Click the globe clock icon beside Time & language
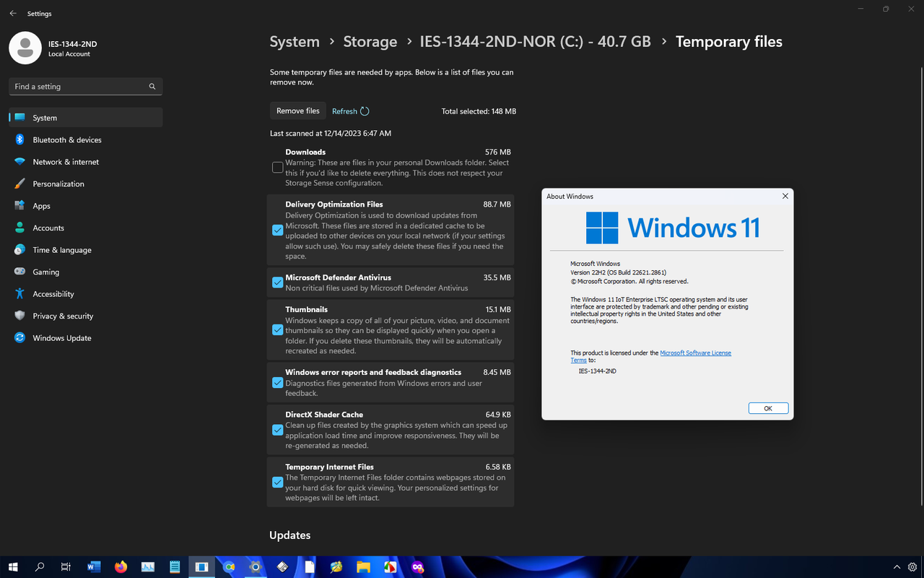Screen dimensions: 924x578 (x=19, y=250)
